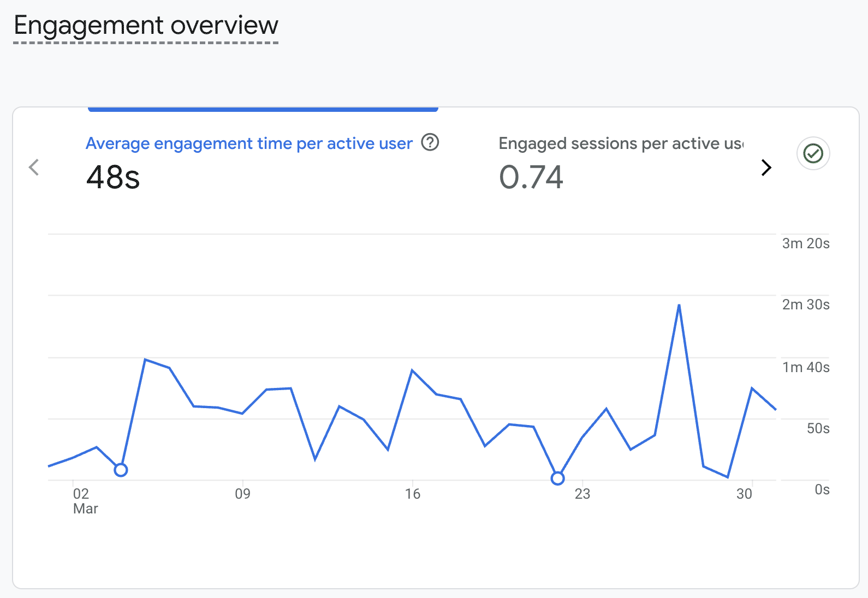Click the tallest peak of the line chart

pos(679,306)
